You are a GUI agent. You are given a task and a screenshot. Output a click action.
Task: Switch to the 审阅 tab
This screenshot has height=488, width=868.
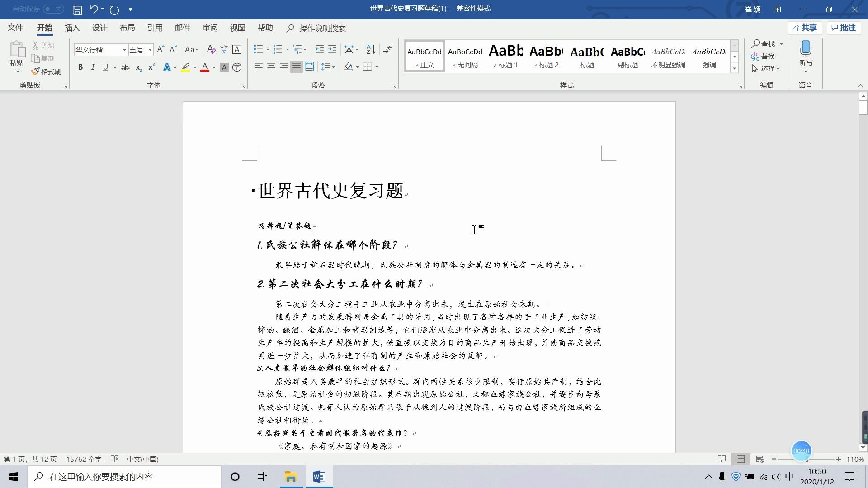(x=210, y=28)
